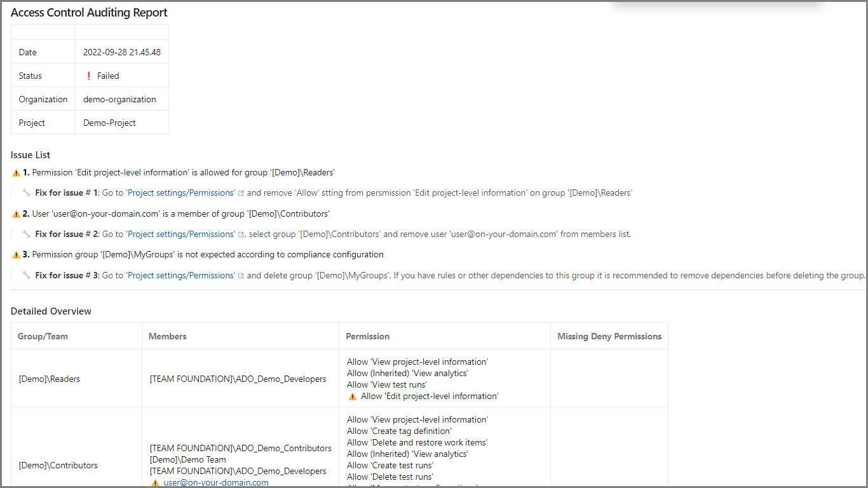This screenshot has width=868, height=488.
Task: Click the red exclamation icon beside Failed
Action: pos(88,76)
